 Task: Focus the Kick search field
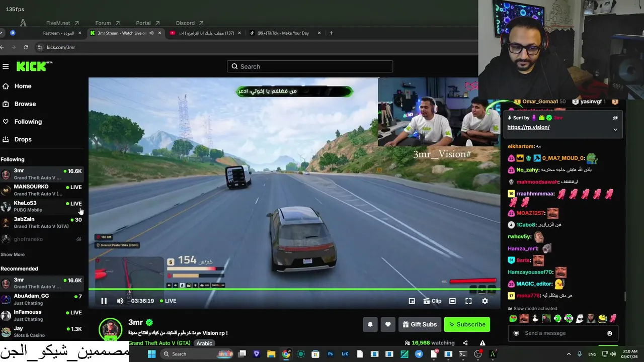tap(309, 66)
